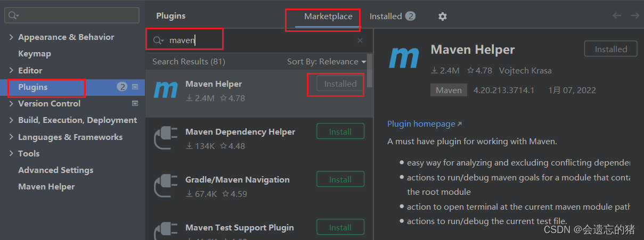Navigate back with the left arrow

point(617,15)
